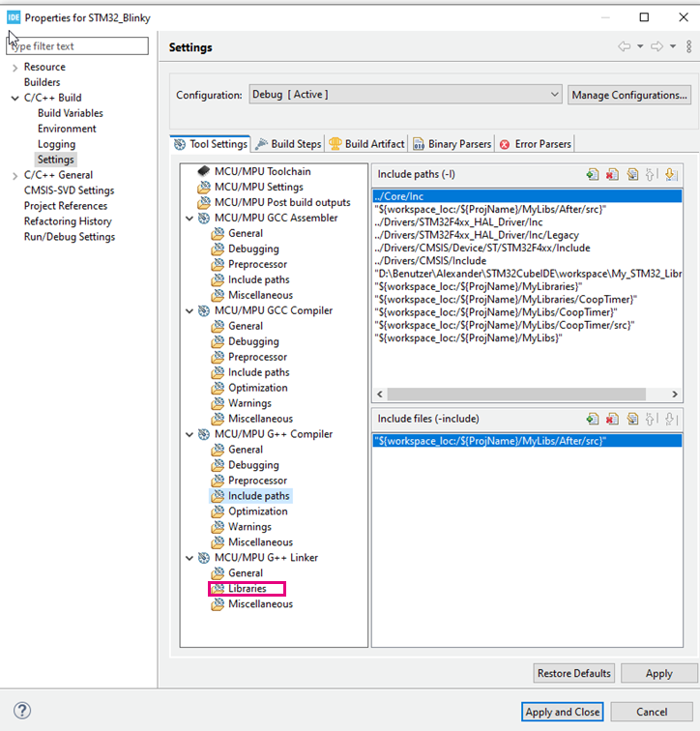
Task: Select the ../Core/Inc include path
Action: click(527, 196)
